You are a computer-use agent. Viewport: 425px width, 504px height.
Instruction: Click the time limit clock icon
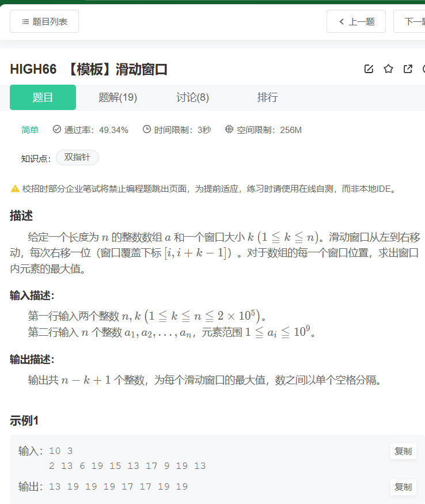[x=147, y=129]
